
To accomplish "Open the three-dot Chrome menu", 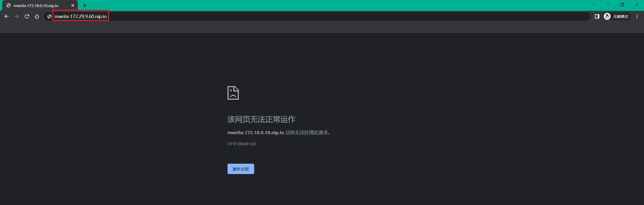I will [x=637, y=16].
